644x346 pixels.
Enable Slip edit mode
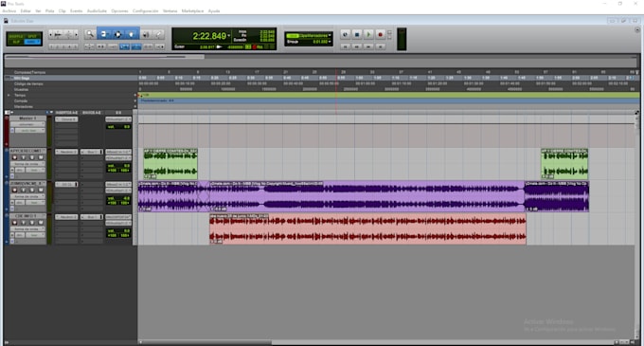click(16, 42)
